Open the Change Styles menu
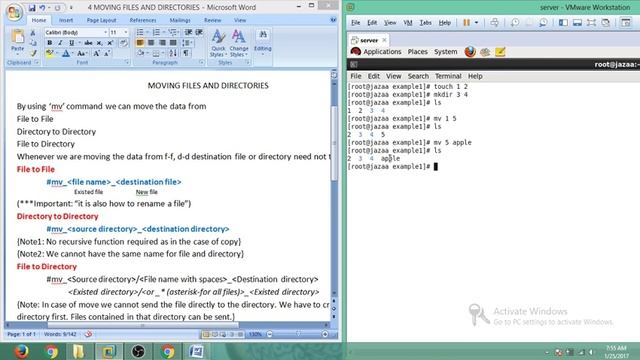Image resolution: width=640 pixels, height=360 pixels. coord(239,43)
